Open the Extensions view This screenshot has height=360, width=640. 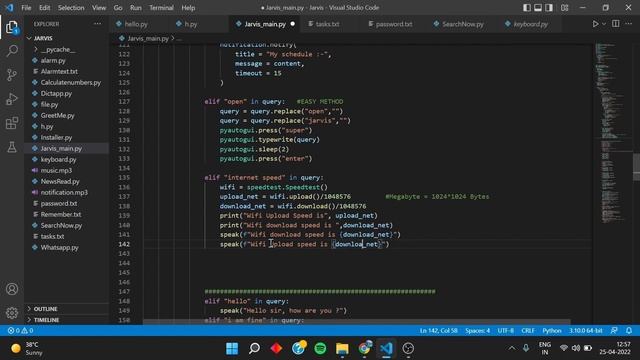(12, 123)
